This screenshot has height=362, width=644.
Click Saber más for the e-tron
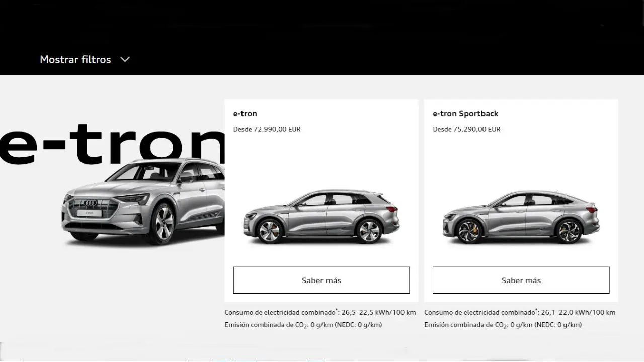pos(321,280)
